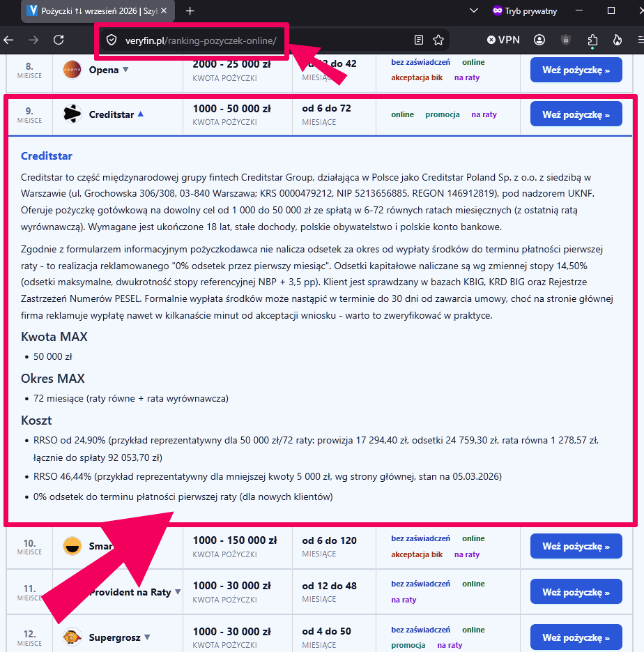Image resolution: width=644 pixels, height=652 pixels.
Task: Click Weź pożyczkę button for Opena
Action: click(576, 70)
